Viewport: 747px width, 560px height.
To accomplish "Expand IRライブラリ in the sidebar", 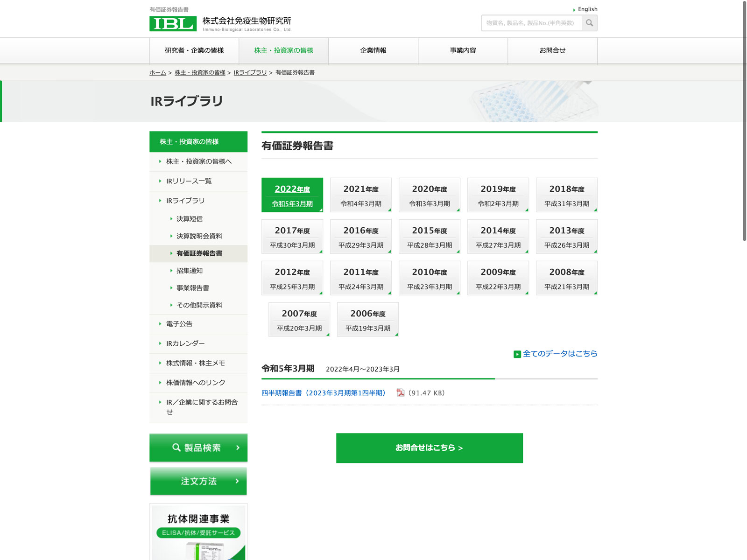I will pyautogui.click(x=185, y=201).
